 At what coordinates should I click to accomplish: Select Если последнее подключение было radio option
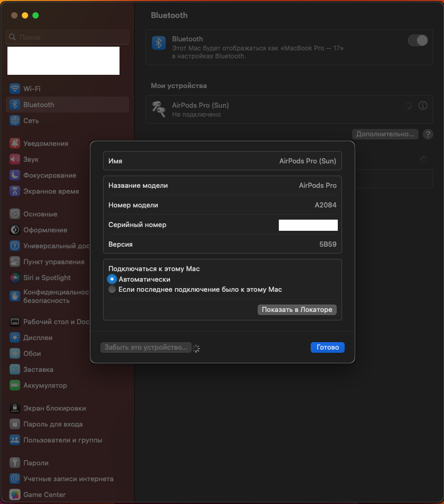pyautogui.click(x=112, y=289)
